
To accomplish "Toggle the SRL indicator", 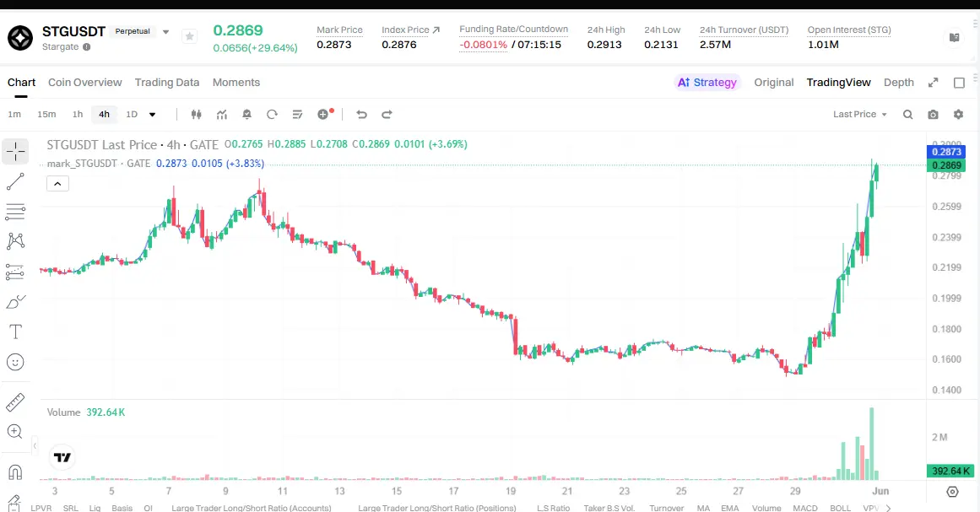I will (x=71, y=508).
